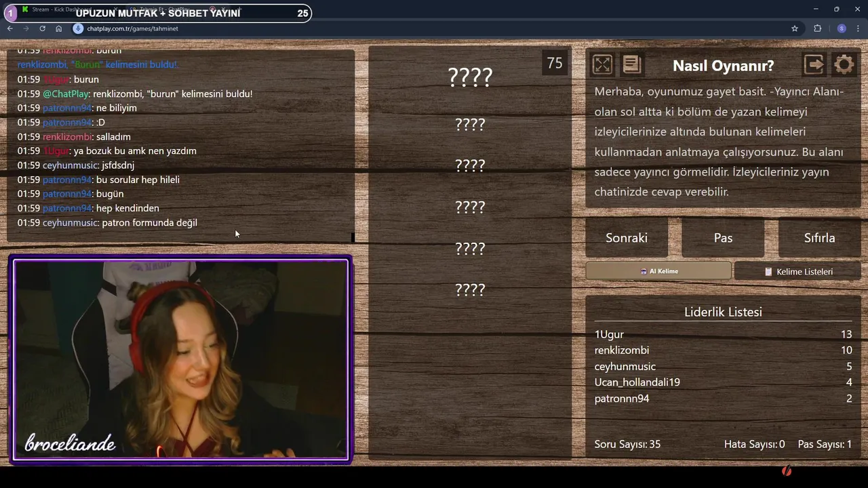Click Hata Sayısı: 0 counter
The image size is (868, 488).
pos(755,445)
